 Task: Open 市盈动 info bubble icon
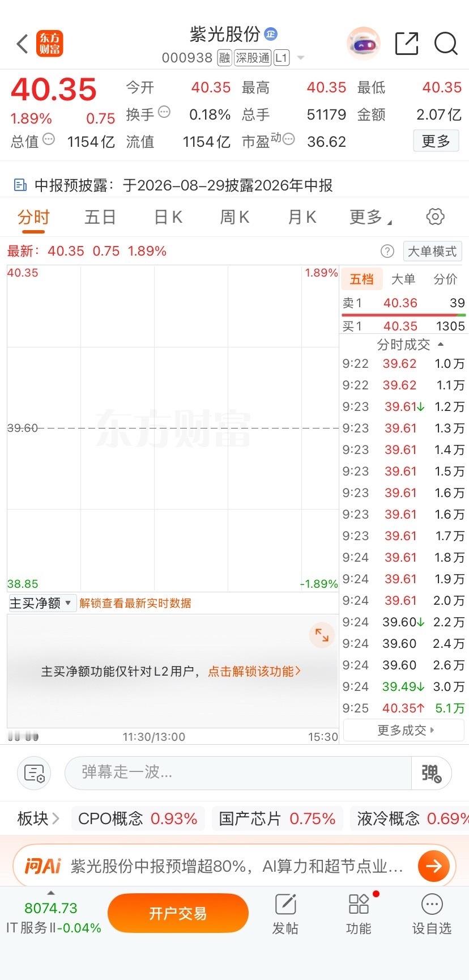coord(289,139)
